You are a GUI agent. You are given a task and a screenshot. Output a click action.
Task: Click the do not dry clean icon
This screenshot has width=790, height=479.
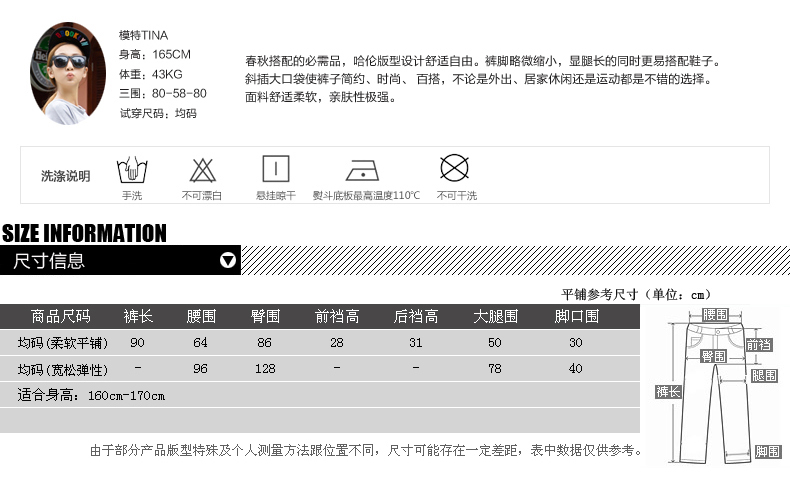click(x=455, y=167)
